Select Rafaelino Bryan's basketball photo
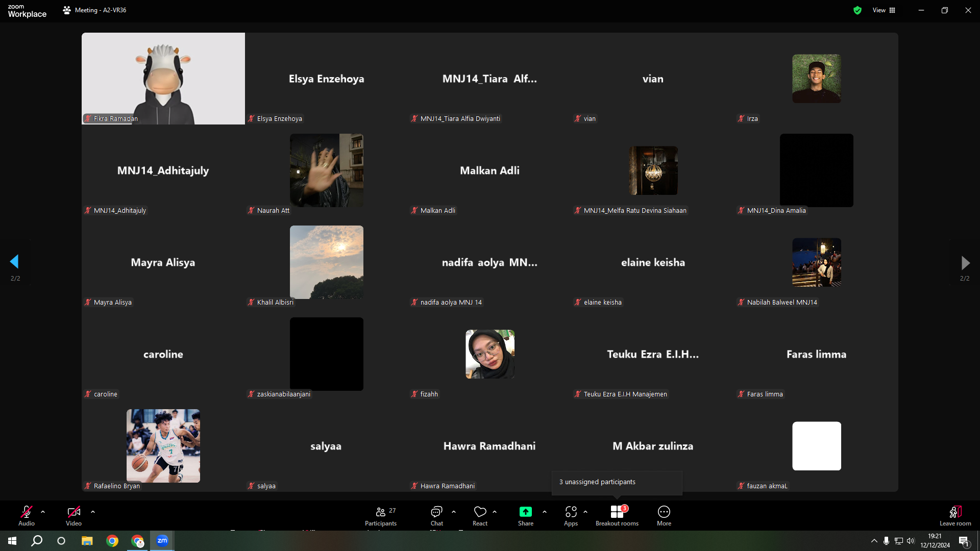The height and width of the screenshot is (551, 980). click(163, 446)
